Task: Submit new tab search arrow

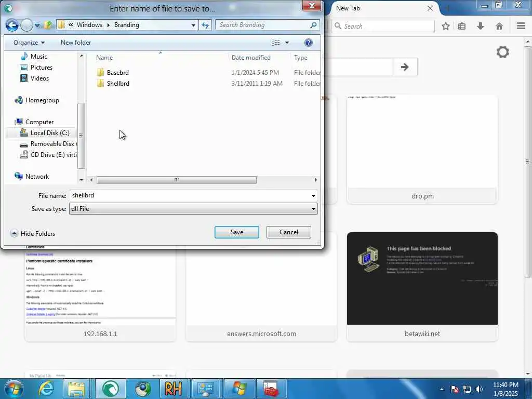Action: click(404, 67)
